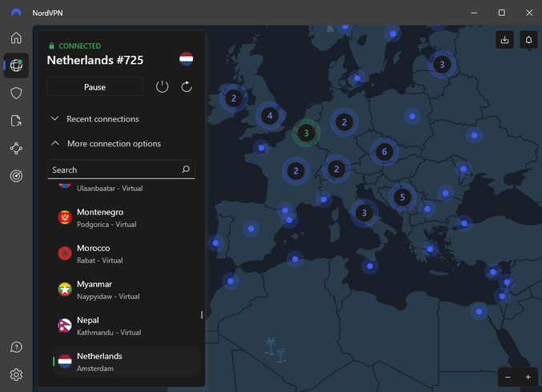The height and width of the screenshot is (392, 542).
Task: Click the green 3-server cluster on map
Action: (x=305, y=133)
